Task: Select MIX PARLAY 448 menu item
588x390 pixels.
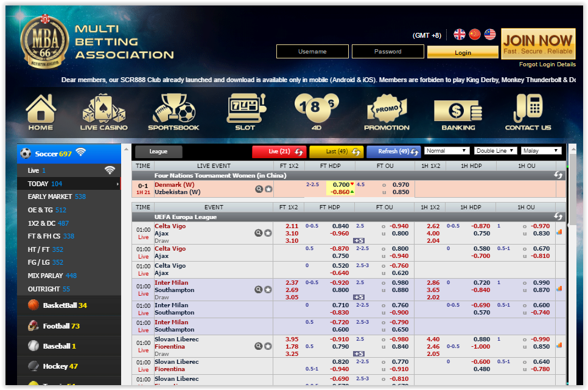Action: click(69, 276)
